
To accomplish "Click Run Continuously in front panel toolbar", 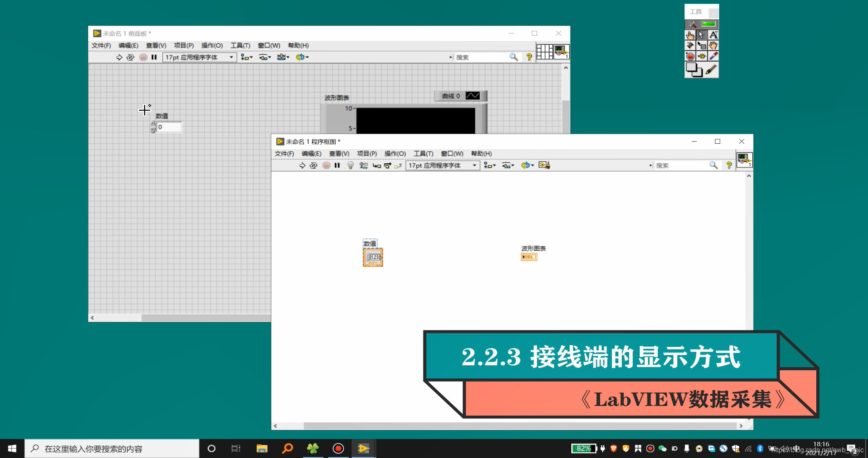I will point(130,57).
